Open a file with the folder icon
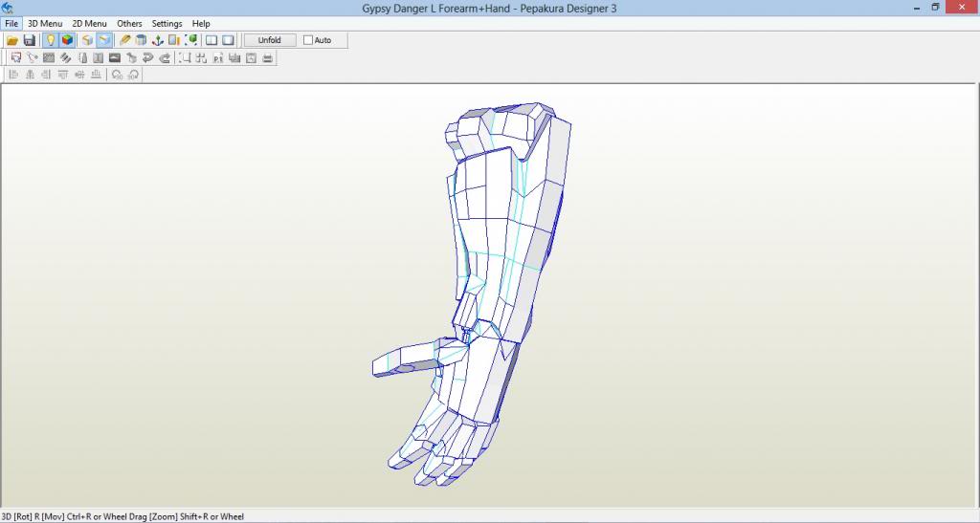 (11, 40)
